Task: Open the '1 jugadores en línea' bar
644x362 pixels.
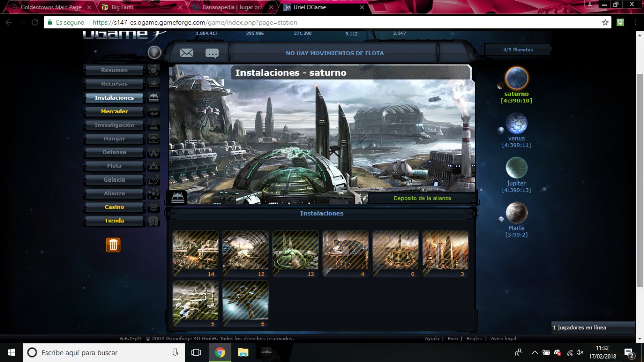Action: coord(594,327)
